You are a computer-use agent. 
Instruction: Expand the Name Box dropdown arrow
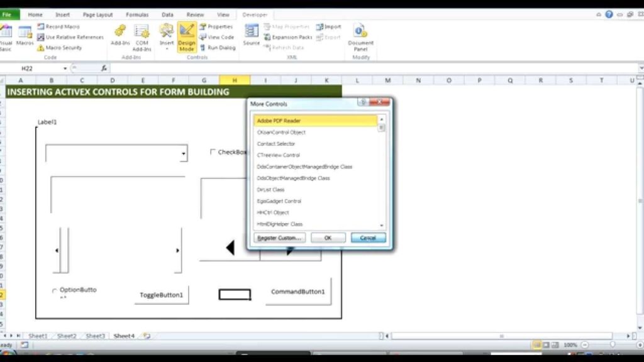pos(65,69)
